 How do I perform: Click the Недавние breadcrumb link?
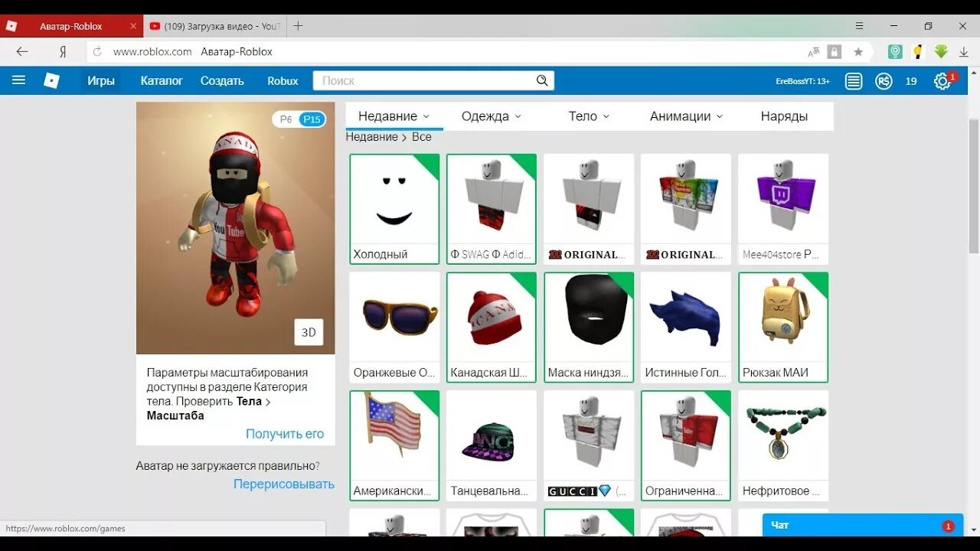click(x=371, y=137)
